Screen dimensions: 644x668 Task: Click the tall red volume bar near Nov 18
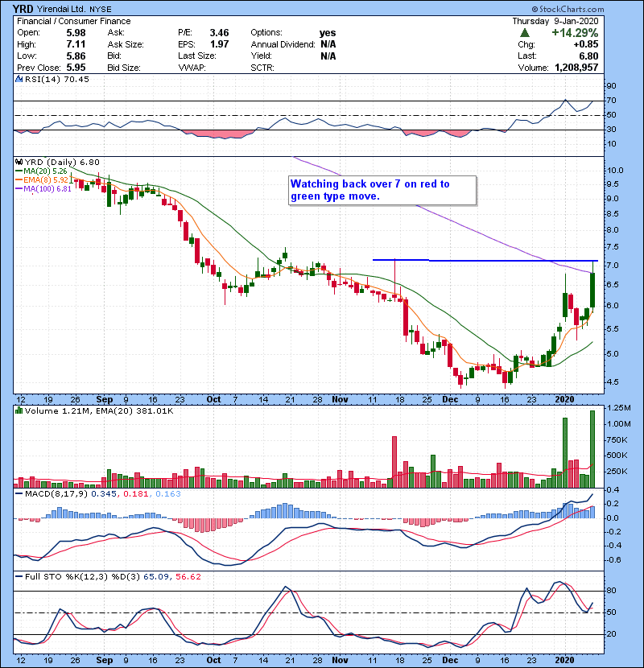pos(394,462)
